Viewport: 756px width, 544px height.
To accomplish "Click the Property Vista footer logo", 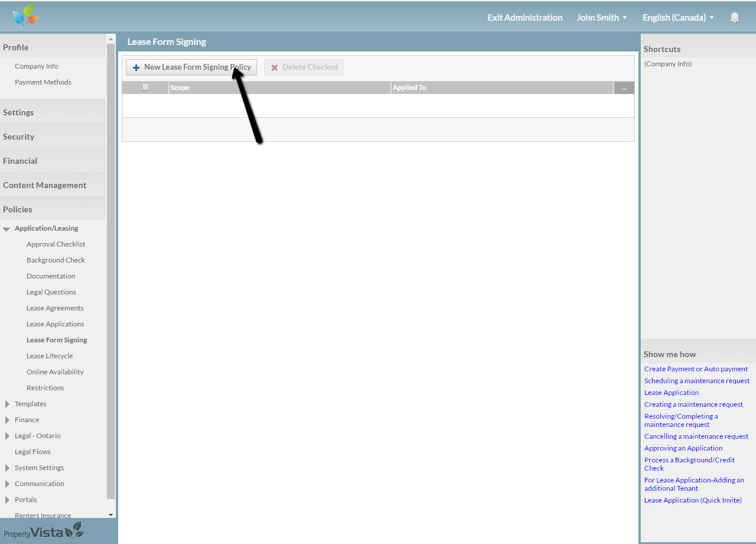I will (44, 532).
